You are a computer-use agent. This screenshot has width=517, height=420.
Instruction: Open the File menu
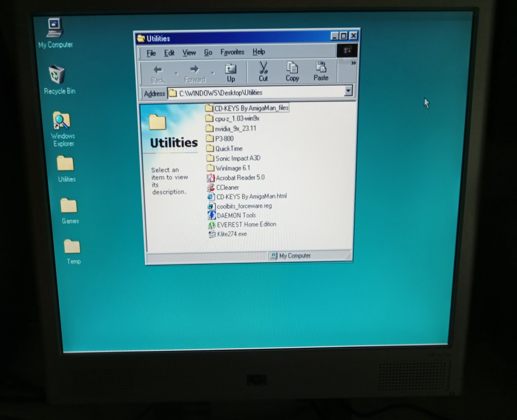click(x=151, y=52)
